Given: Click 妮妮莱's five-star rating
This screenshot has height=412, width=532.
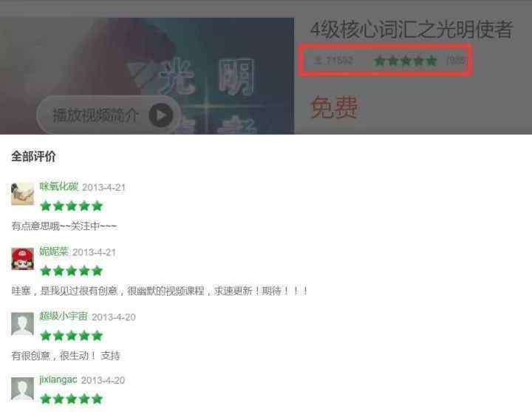Looking at the screenshot, I should pyautogui.click(x=71, y=271).
